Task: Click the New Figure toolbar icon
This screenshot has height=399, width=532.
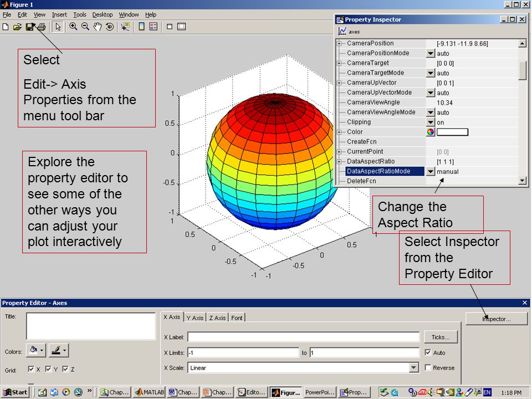Action: 6,27
